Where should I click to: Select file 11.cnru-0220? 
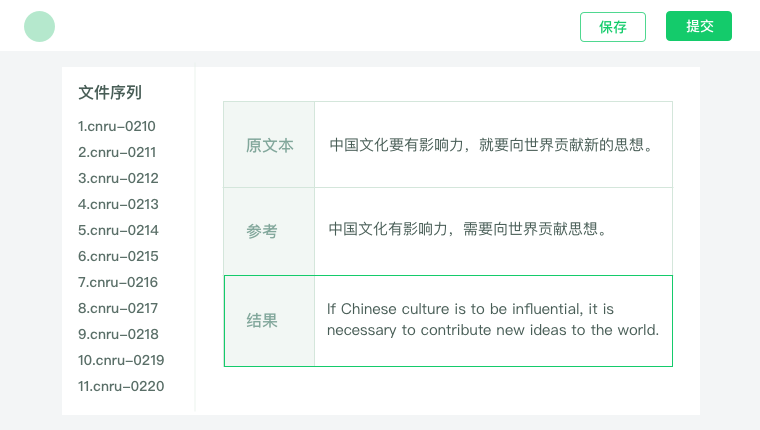point(121,387)
